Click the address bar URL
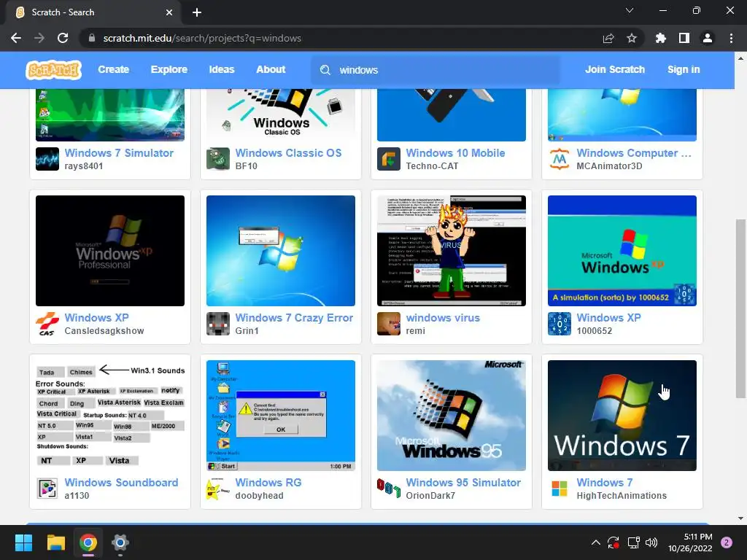 [x=202, y=38]
